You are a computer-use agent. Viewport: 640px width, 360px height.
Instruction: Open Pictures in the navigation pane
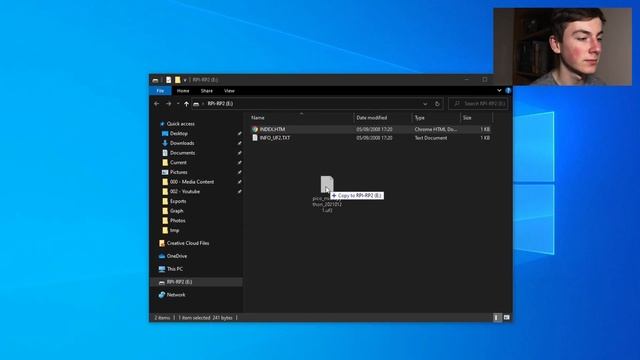pyautogui.click(x=178, y=172)
